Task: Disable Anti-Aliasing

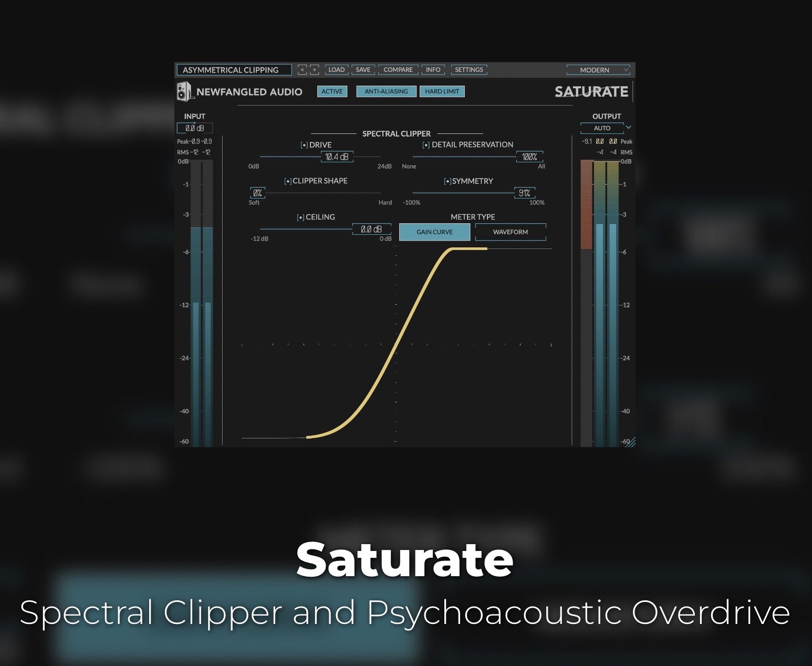Action: (x=386, y=91)
